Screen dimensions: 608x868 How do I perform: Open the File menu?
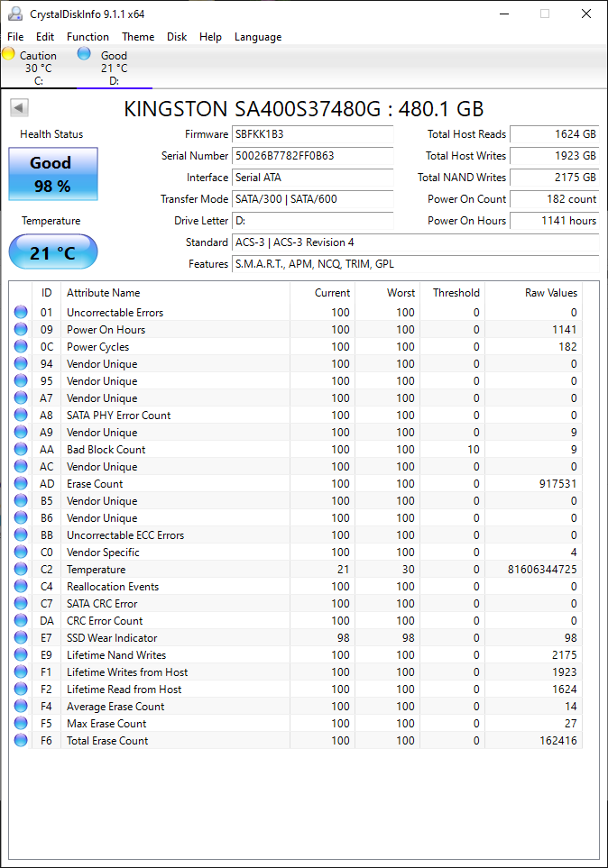(15, 37)
